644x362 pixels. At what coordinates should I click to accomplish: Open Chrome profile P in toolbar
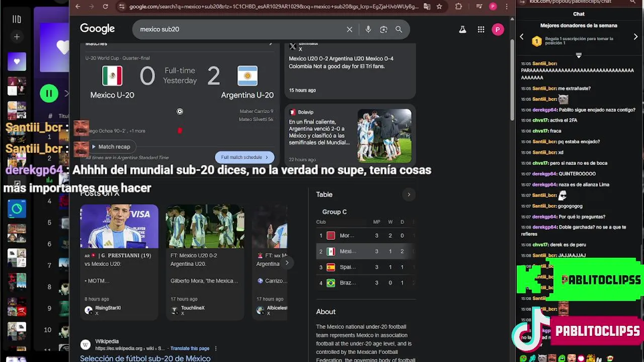493,7
